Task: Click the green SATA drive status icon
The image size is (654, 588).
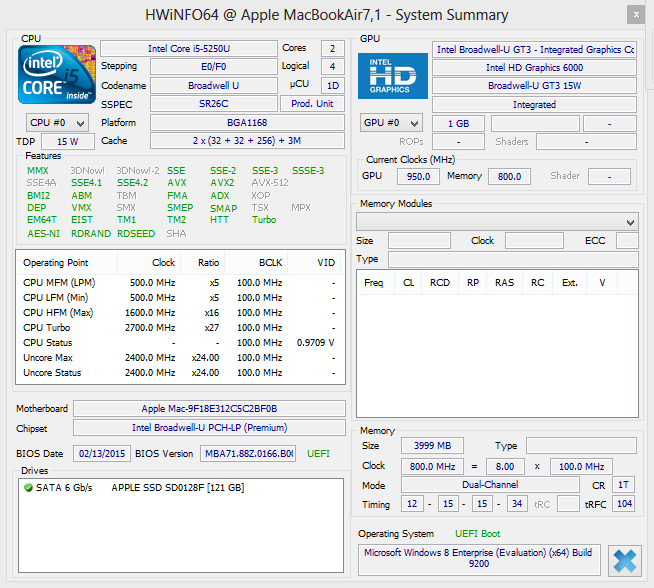Action: point(29,487)
